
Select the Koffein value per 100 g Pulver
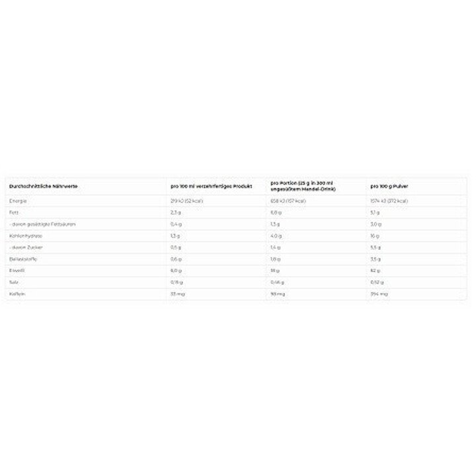click(379, 292)
